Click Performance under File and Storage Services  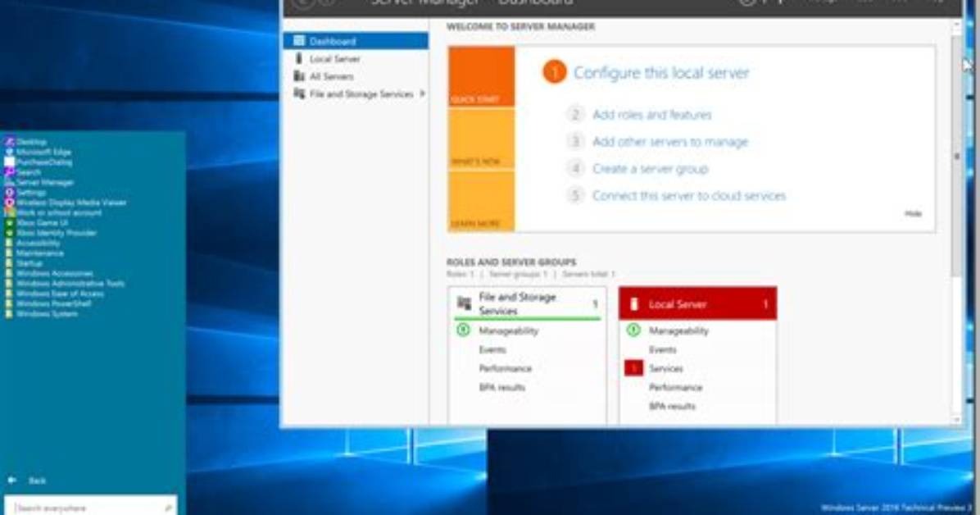[x=505, y=368]
